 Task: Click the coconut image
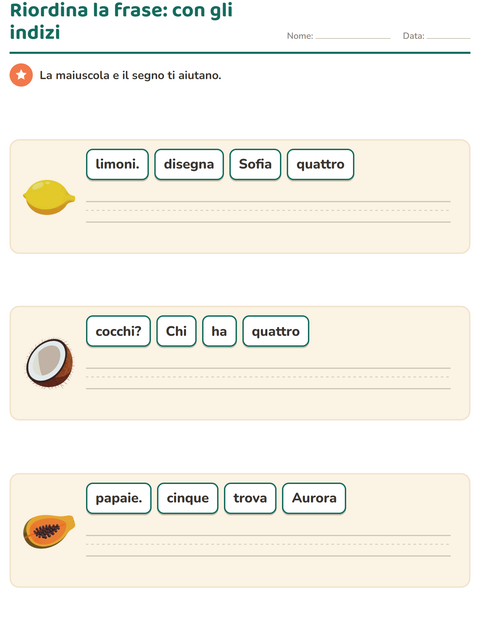click(49, 363)
